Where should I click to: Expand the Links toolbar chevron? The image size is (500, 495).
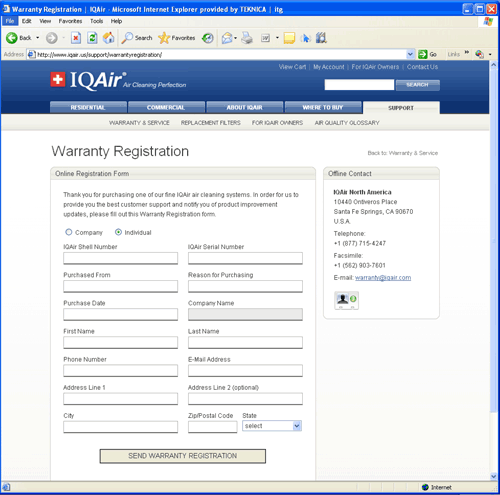(x=467, y=52)
